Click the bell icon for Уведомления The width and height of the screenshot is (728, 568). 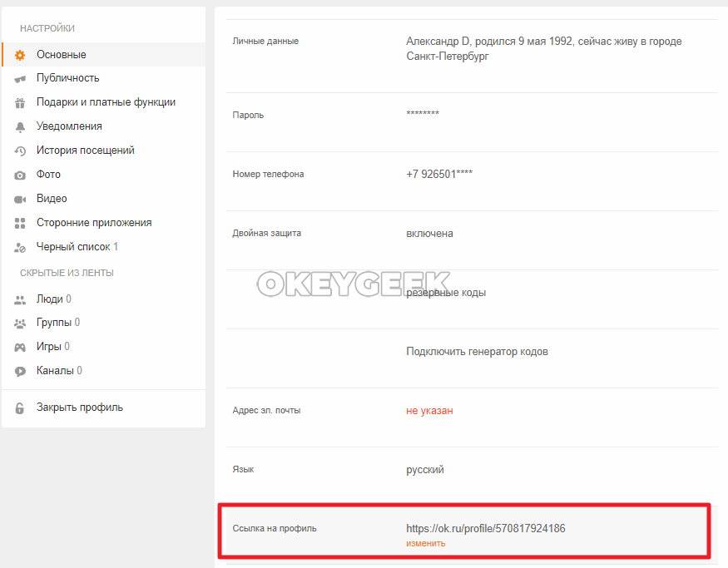point(20,127)
